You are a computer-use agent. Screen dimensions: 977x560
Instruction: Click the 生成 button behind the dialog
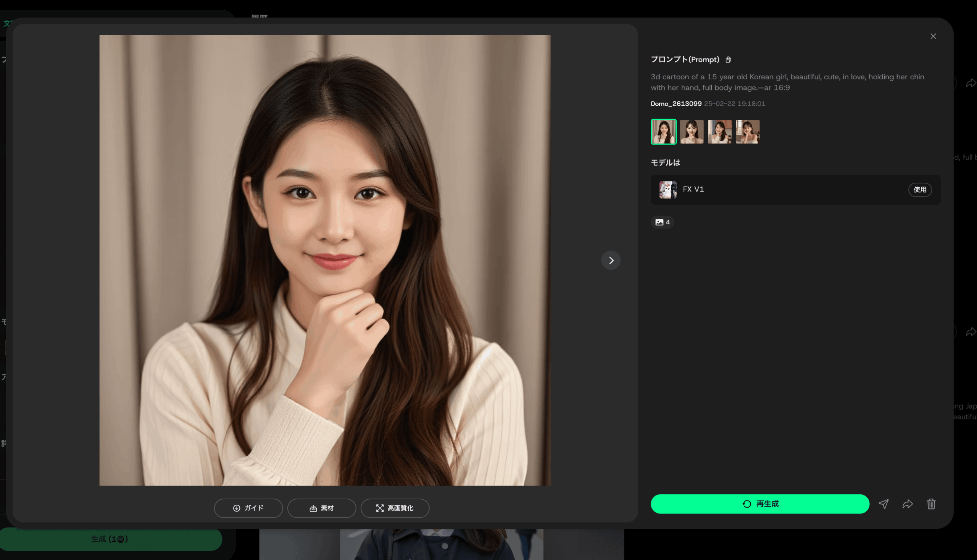(110, 539)
